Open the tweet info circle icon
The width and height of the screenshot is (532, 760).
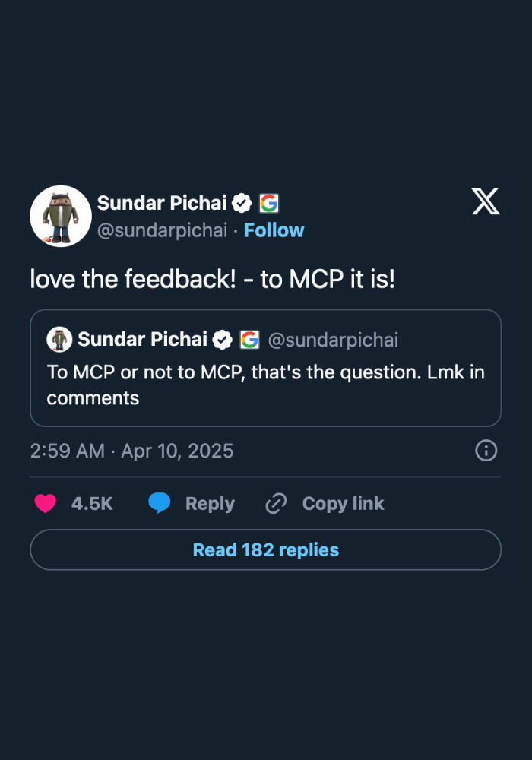tap(486, 450)
